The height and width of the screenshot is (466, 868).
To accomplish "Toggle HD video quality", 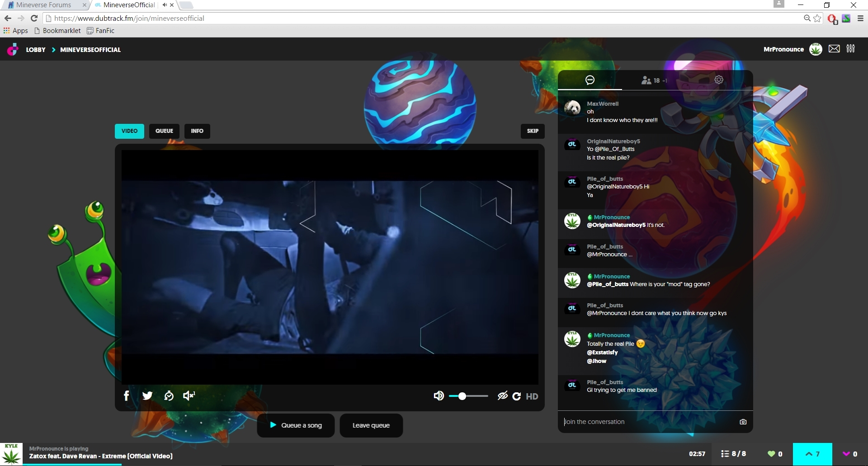I will (x=532, y=396).
